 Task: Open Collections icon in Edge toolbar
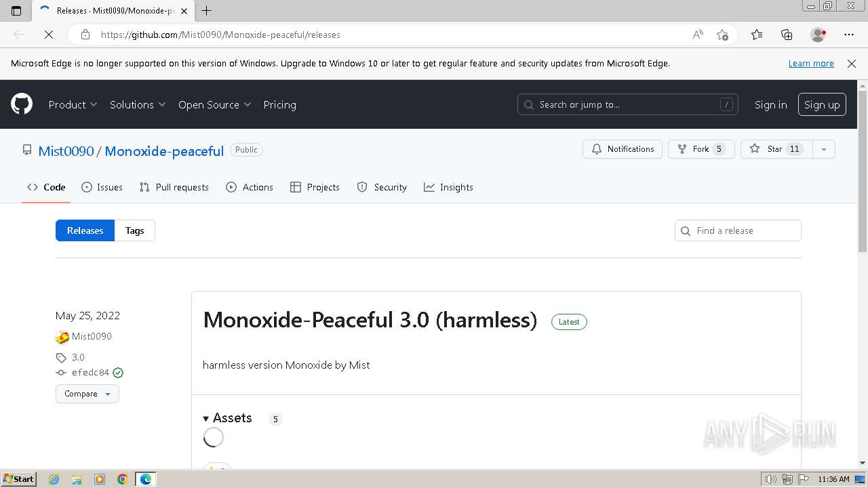pyautogui.click(x=787, y=35)
